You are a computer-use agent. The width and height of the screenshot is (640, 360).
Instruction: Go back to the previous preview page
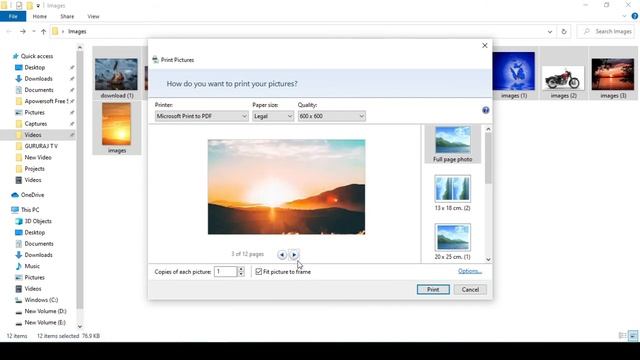pos(282,255)
